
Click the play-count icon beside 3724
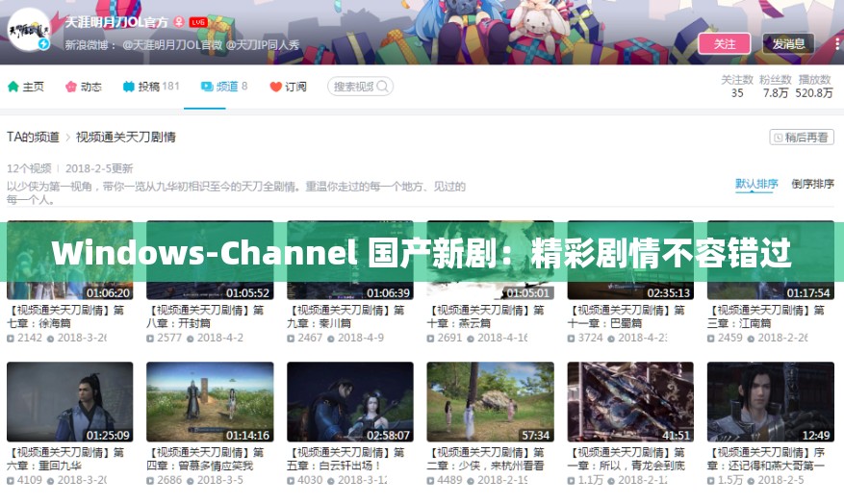[x=571, y=339]
